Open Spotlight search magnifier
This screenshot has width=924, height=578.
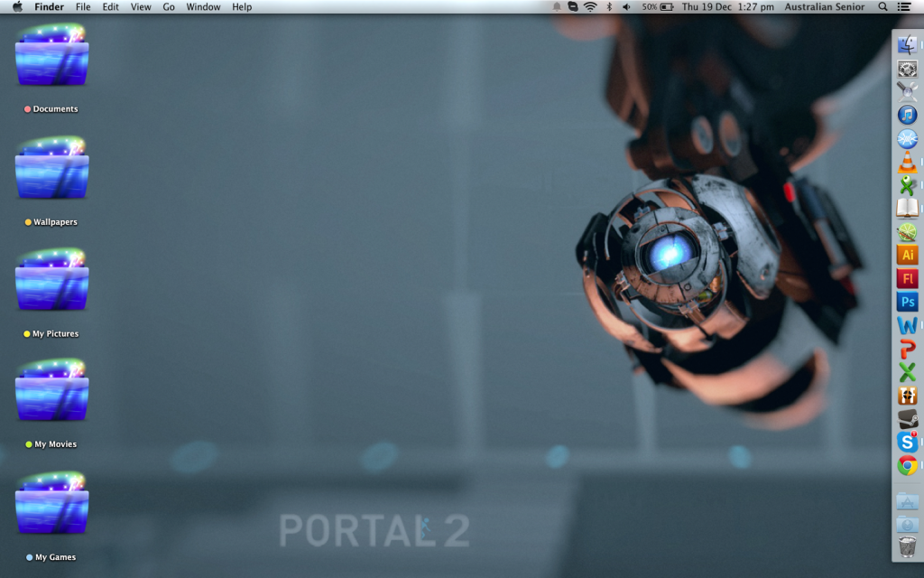882,7
